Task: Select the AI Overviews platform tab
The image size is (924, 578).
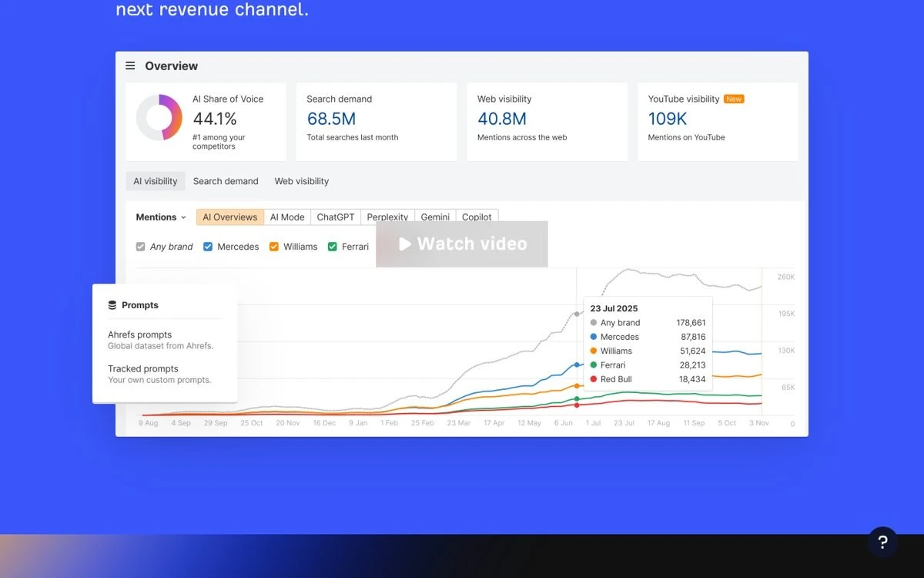Action: tap(230, 217)
